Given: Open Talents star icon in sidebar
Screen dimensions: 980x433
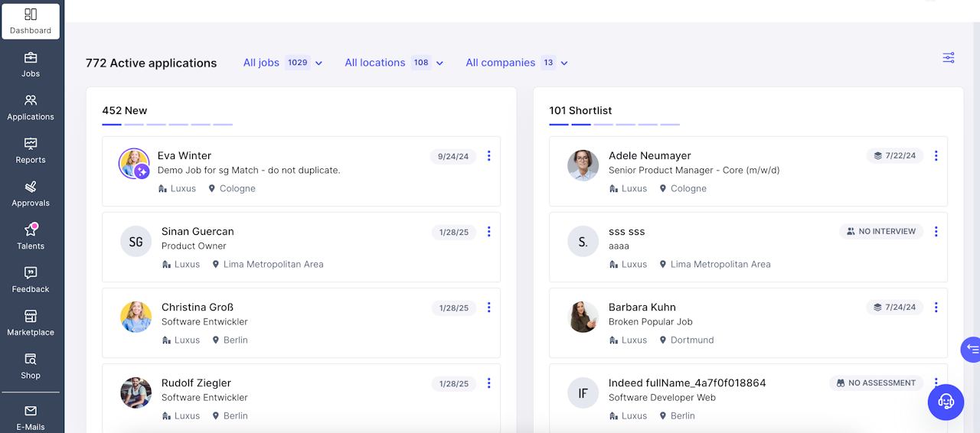Looking at the screenshot, I should pyautogui.click(x=31, y=230).
